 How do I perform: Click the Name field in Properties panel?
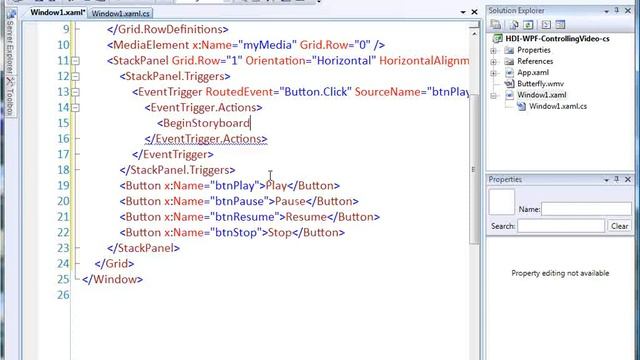[x=586, y=209]
